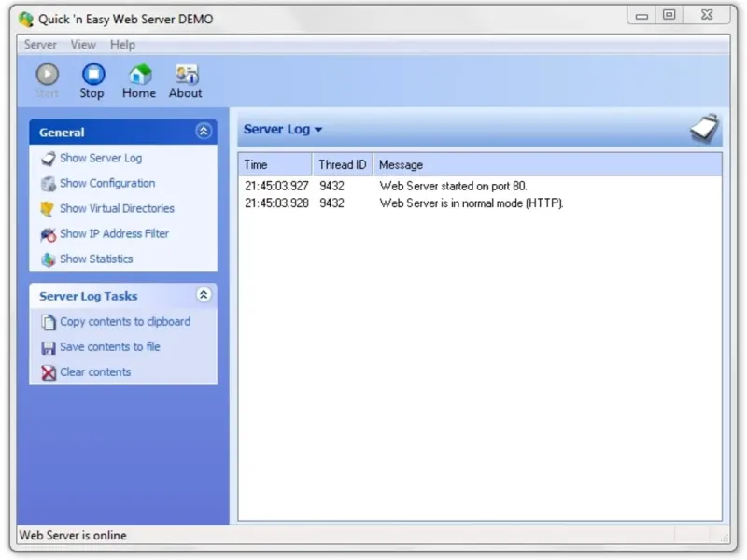
Task: Minimize the Web Server window
Action: [641, 16]
